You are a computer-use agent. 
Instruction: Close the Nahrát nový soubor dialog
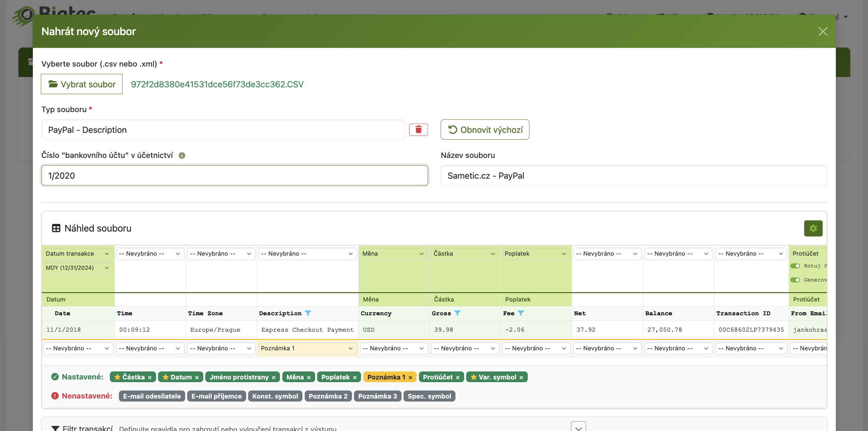(x=822, y=32)
